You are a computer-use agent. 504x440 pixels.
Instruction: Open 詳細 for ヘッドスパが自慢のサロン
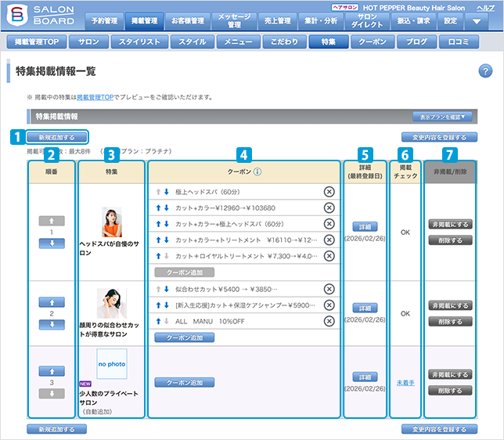pos(365,227)
